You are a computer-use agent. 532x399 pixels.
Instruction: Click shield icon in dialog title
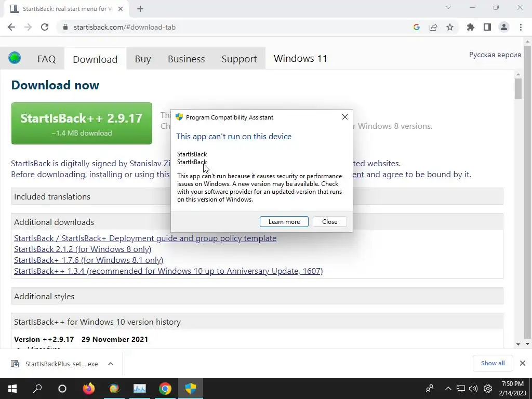[x=179, y=117]
